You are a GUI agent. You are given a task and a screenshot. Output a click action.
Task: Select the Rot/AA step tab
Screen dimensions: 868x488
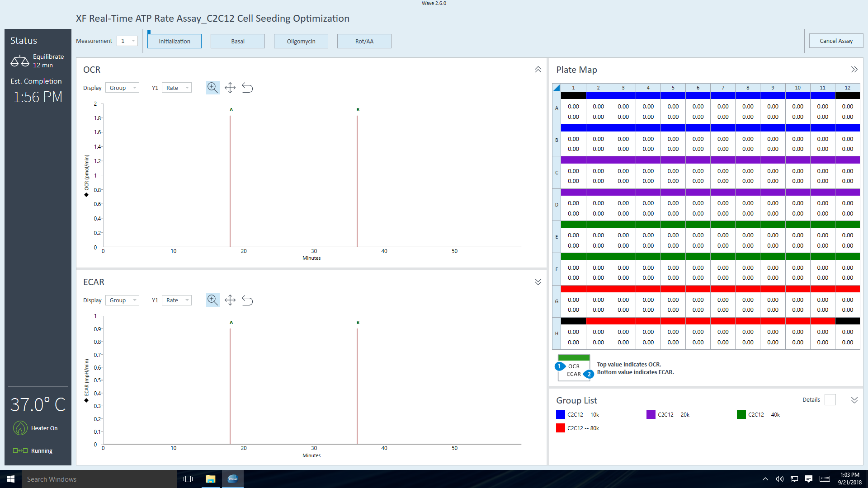tap(364, 41)
